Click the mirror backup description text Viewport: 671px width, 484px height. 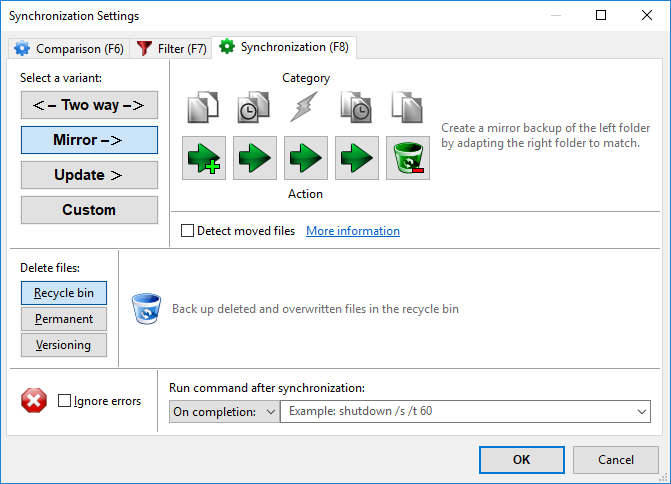tap(546, 135)
